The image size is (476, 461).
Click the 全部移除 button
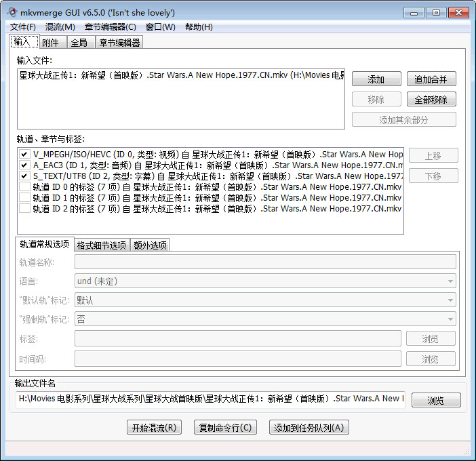431,100
